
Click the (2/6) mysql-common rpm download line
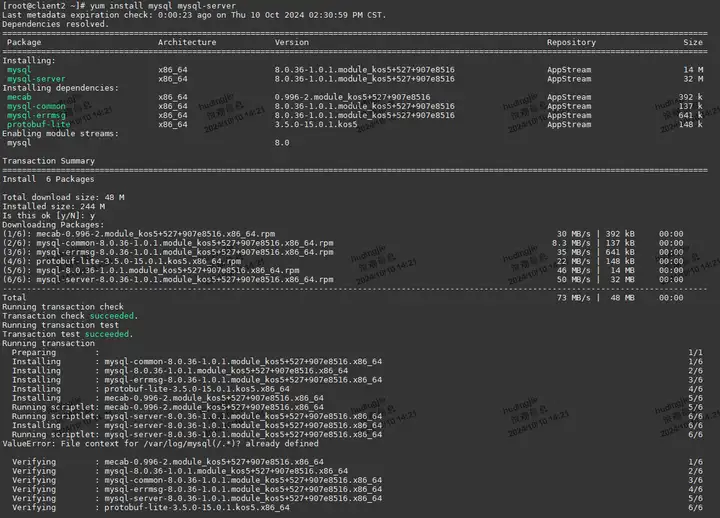168,243
